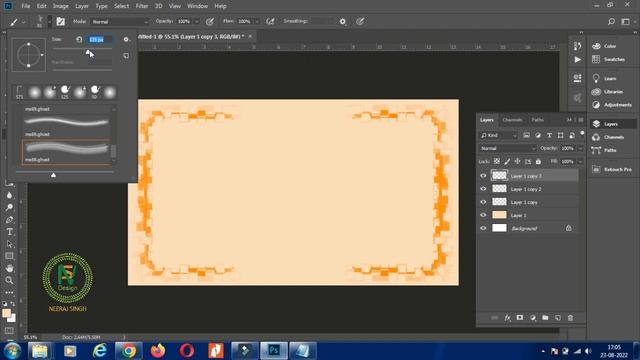The height and width of the screenshot is (360, 640).
Task: Create new brush preset icon in picker
Action: 126,56
